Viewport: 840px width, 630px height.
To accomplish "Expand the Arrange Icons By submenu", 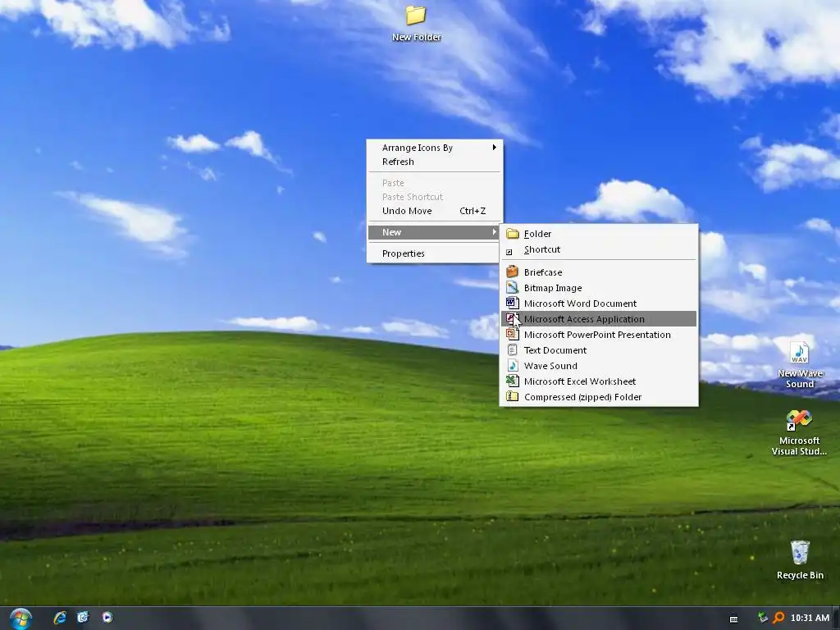I will 435,148.
